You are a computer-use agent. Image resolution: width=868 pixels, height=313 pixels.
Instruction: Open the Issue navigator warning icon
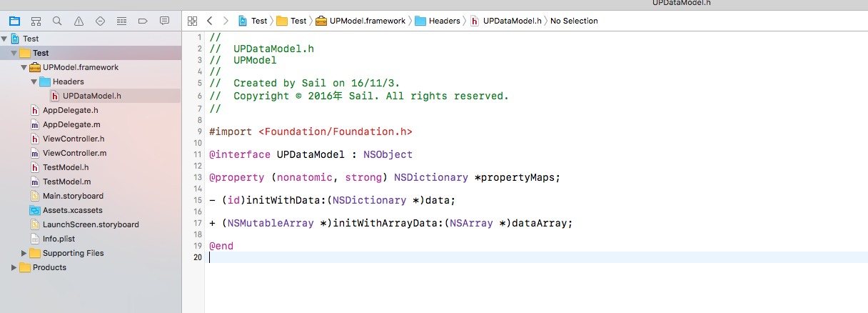[x=79, y=21]
